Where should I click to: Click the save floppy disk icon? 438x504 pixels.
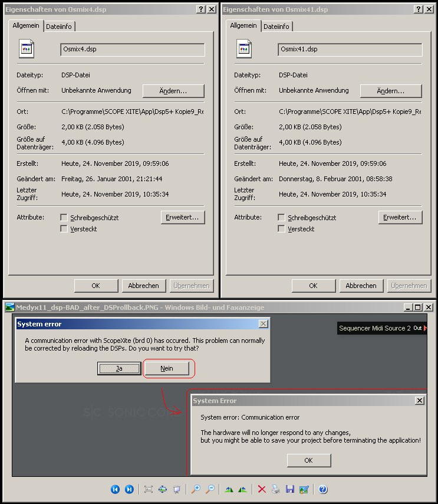click(289, 489)
